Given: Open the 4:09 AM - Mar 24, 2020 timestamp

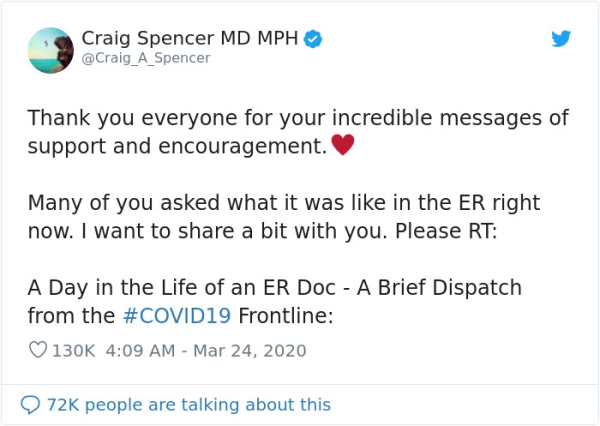Looking at the screenshot, I should pyautogui.click(x=203, y=351).
